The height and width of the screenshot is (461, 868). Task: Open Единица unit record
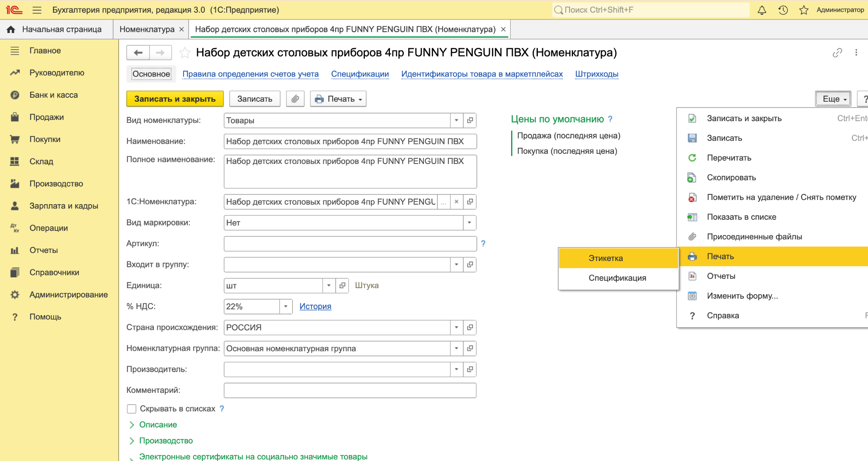(x=342, y=286)
